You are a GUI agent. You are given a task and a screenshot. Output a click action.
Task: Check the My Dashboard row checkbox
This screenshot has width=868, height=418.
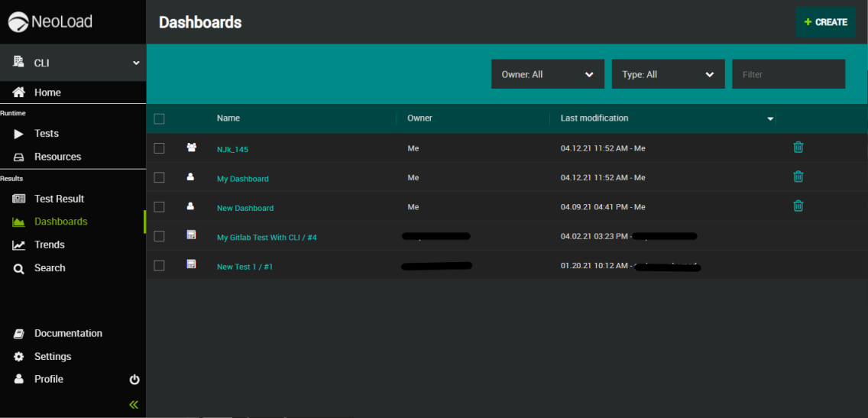[160, 178]
